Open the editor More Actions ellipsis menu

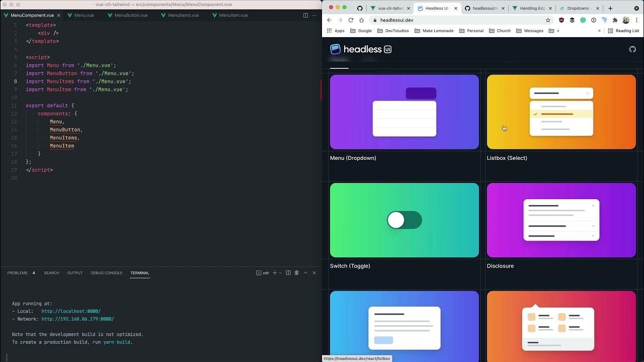click(315, 15)
